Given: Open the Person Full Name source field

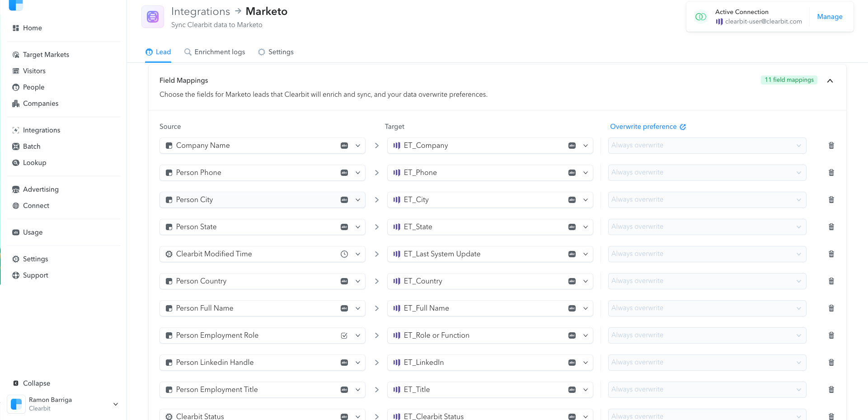Looking at the screenshot, I should (x=262, y=308).
